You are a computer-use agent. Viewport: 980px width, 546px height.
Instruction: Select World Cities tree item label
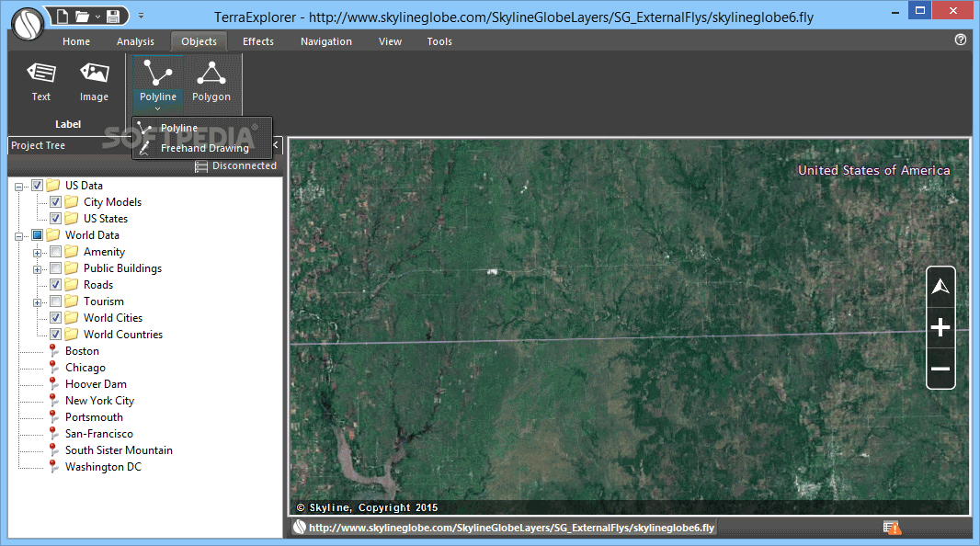[113, 318]
